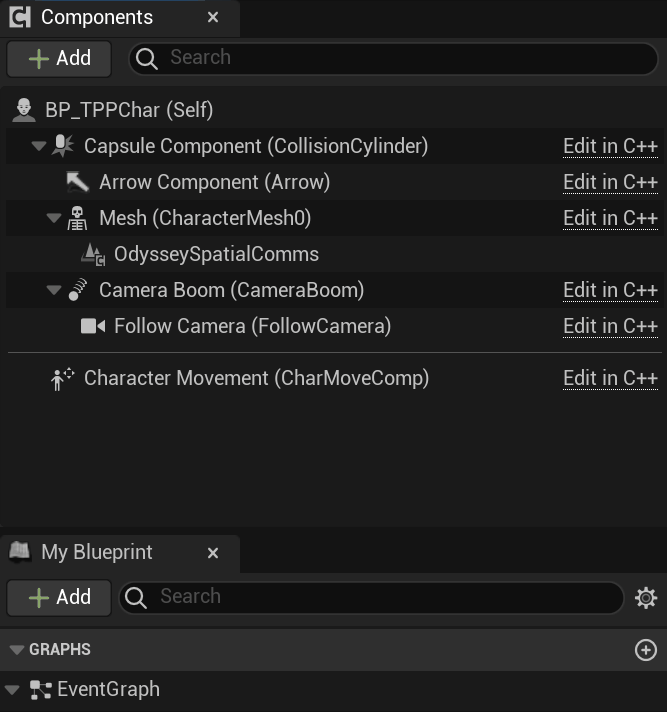Viewport: 667px width, 712px height.
Task: Open Edit in C++ for Character Movement
Action: (x=610, y=378)
